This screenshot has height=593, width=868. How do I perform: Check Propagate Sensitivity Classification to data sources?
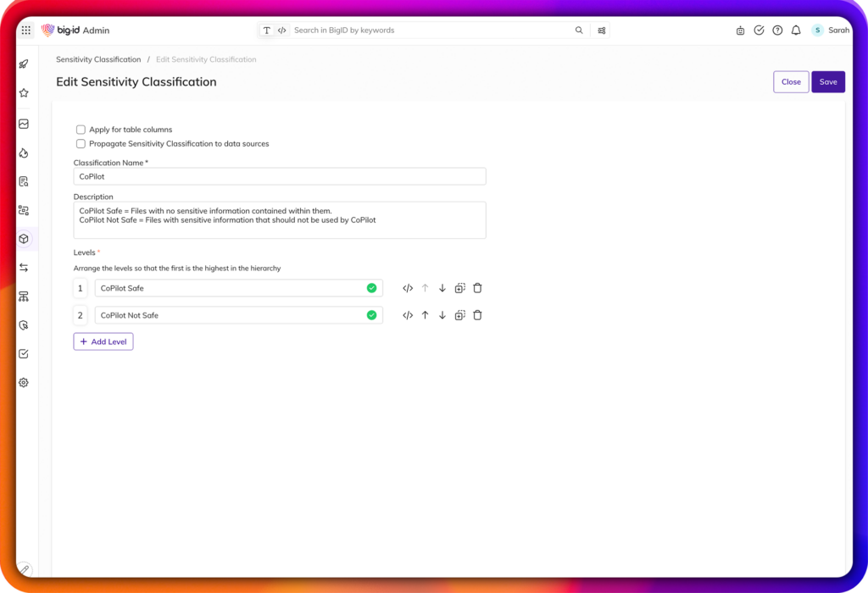(x=81, y=144)
